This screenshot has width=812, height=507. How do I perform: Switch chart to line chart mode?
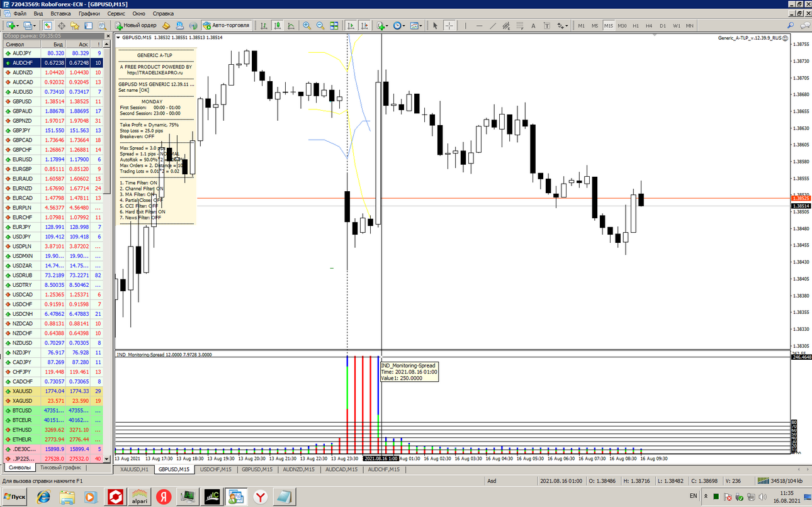point(290,26)
